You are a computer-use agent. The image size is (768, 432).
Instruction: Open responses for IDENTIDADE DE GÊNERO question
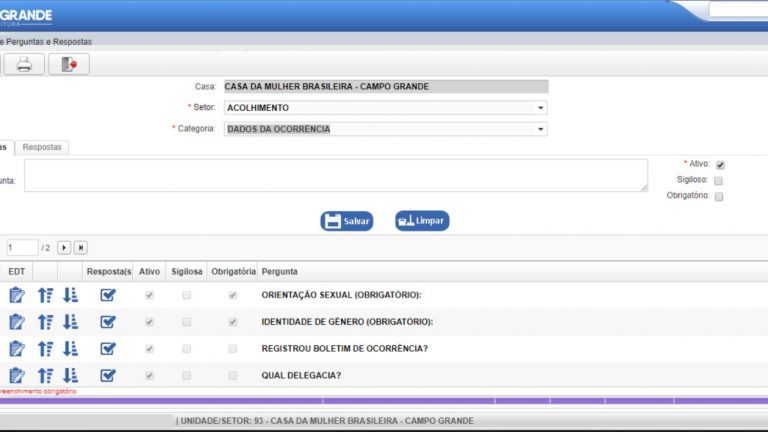click(108, 322)
